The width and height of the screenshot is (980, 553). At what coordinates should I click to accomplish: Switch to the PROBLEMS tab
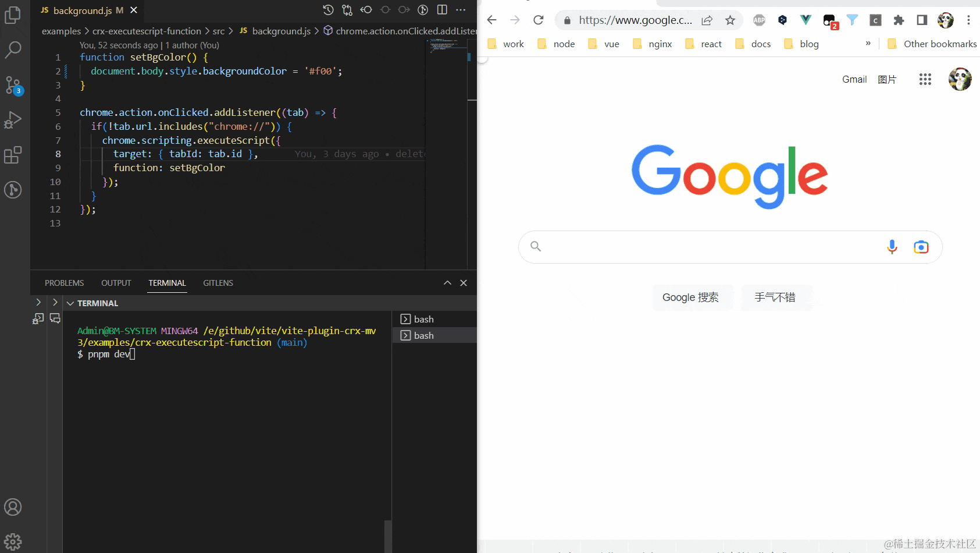tap(64, 283)
